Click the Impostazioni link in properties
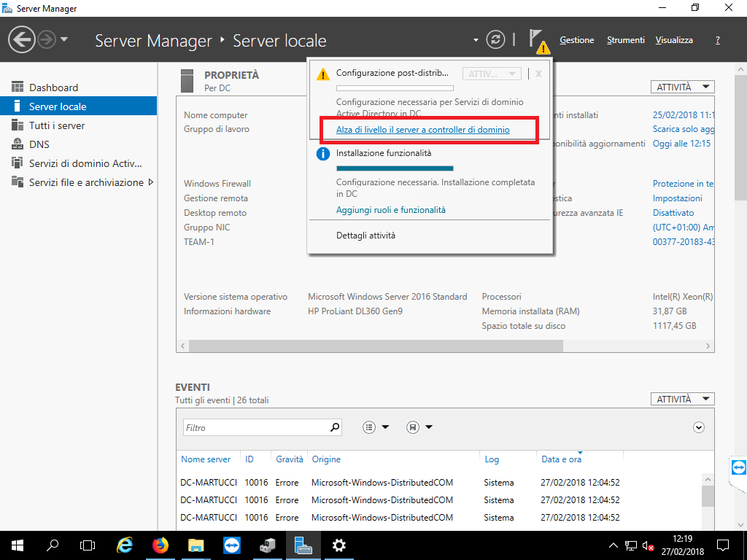Image resolution: width=747 pixels, height=560 pixels. pyautogui.click(x=677, y=198)
